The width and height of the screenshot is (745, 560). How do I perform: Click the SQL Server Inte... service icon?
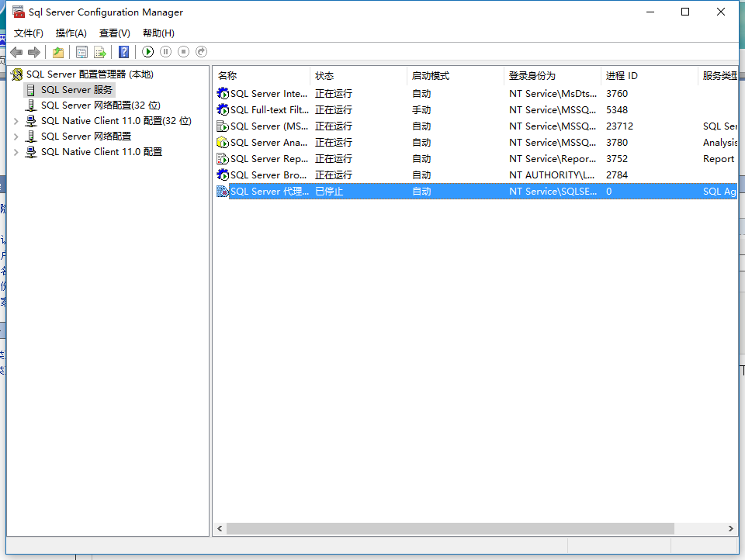point(223,94)
